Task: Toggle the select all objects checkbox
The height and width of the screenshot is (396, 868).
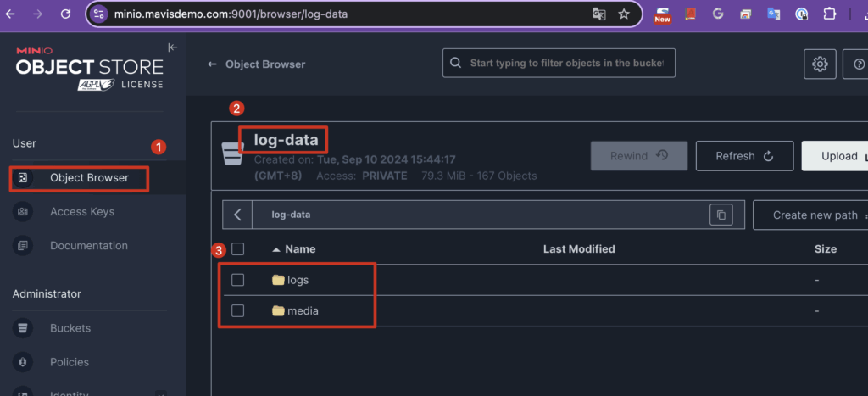Action: 238,249
